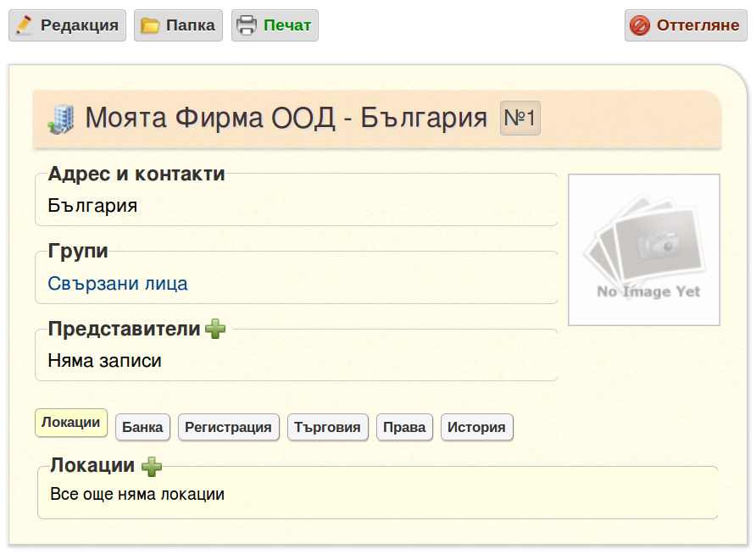Select the Локации tab
Viewport: 756px width, 554px height.
(71, 423)
